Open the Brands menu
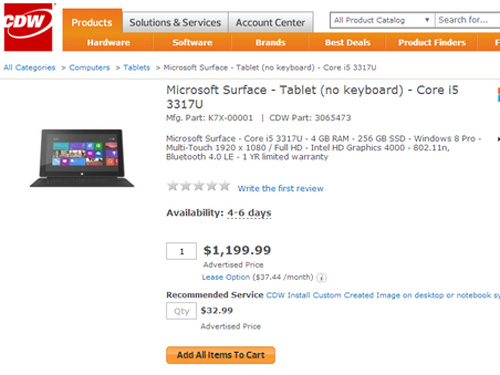This screenshot has height=375, width=500. 270,43
